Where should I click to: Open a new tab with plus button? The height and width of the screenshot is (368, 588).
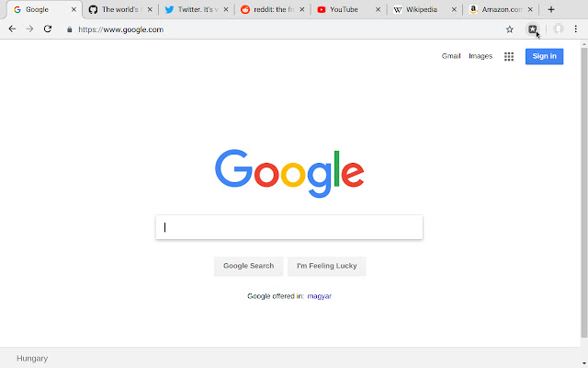(551, 10)
